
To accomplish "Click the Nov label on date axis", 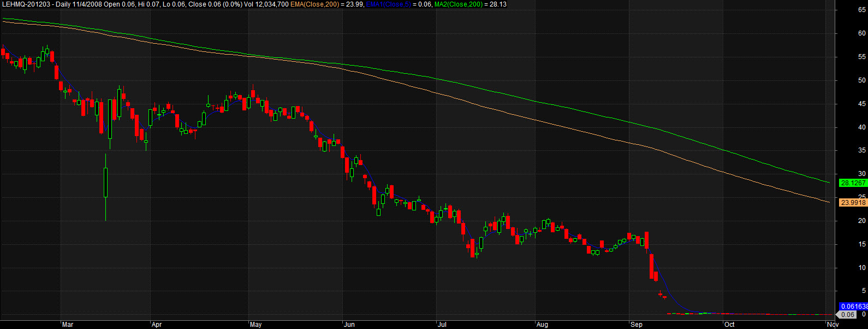I will [x=833, y=325].
